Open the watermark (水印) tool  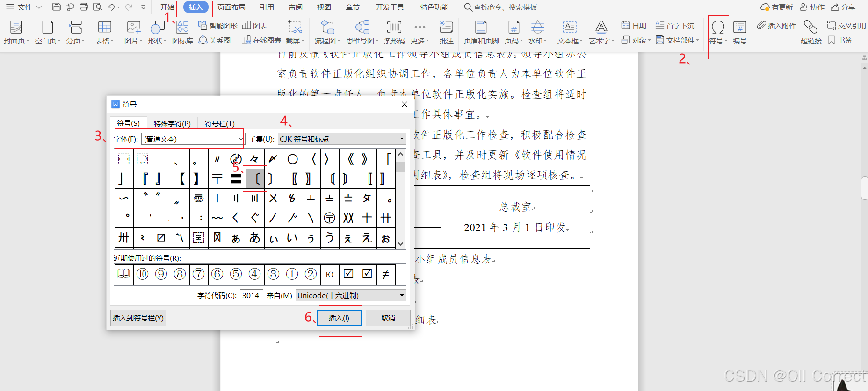[x=538, y=32]
